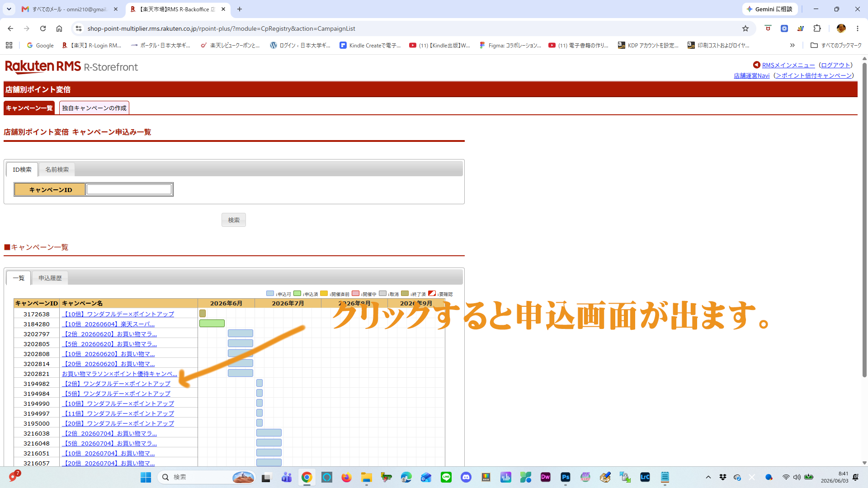Viewport: 868px width, 488px height.
Task: Click the taskbar 検索 search box
Action: click(x=207, y=477)
